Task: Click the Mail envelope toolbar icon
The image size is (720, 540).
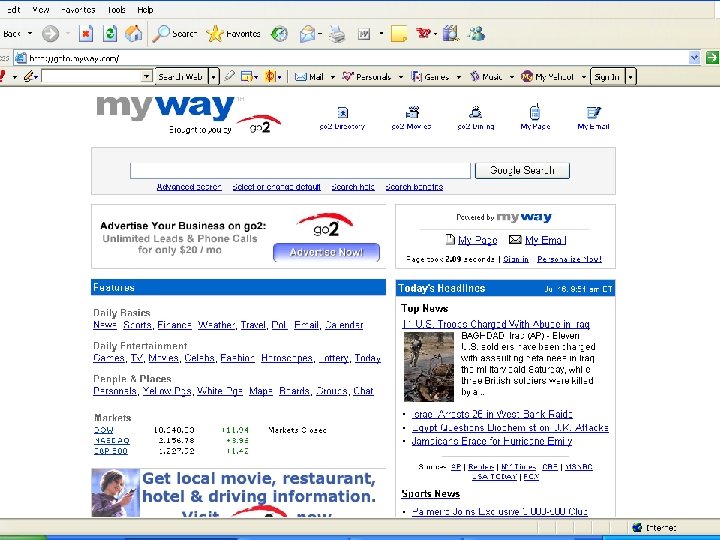Action: point(307,34)
